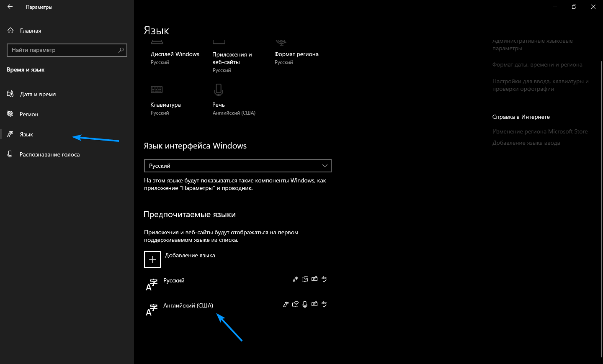Open Формат даты, времени и региона link
Viewport: 603px width, 364px height.
tap(537, 65)
